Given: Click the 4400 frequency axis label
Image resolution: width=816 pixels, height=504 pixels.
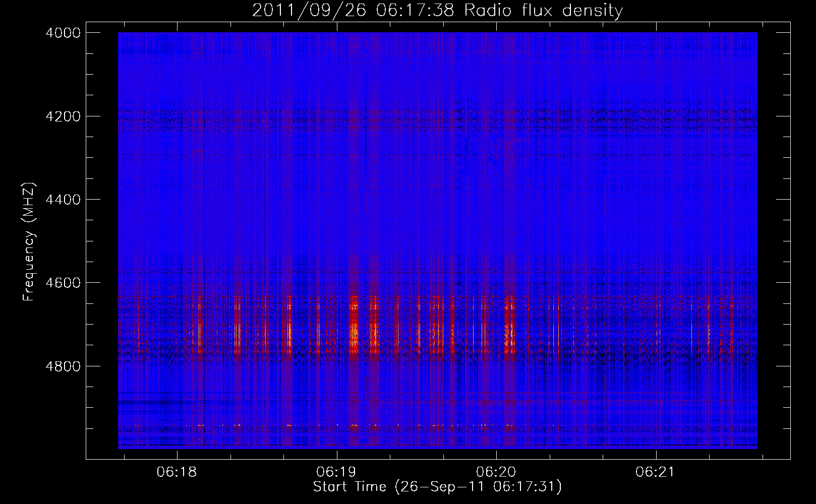Looking at the screenshot, I should click(x=63, y=200).
